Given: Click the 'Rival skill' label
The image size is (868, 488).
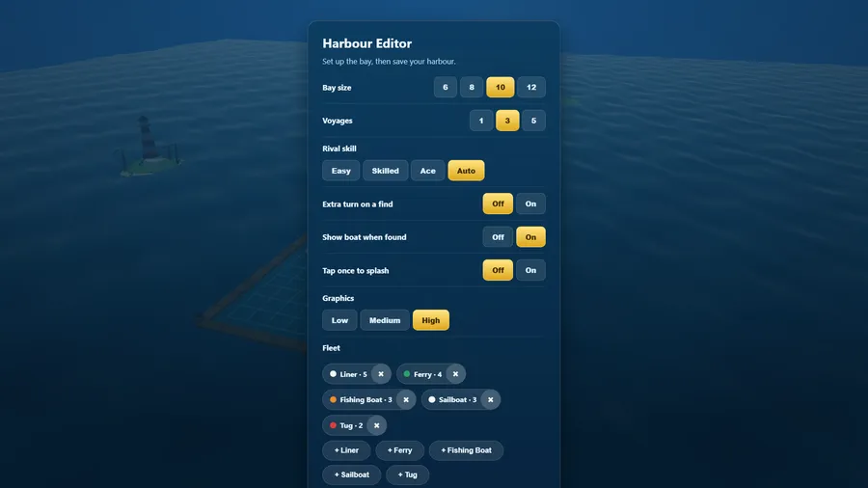Looking at the screenshot, I should 339,149.
